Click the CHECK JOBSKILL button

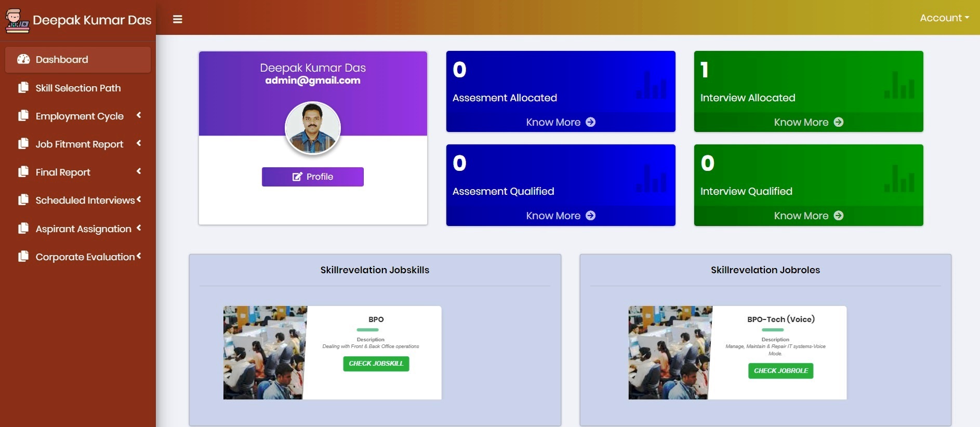[376, 364]
